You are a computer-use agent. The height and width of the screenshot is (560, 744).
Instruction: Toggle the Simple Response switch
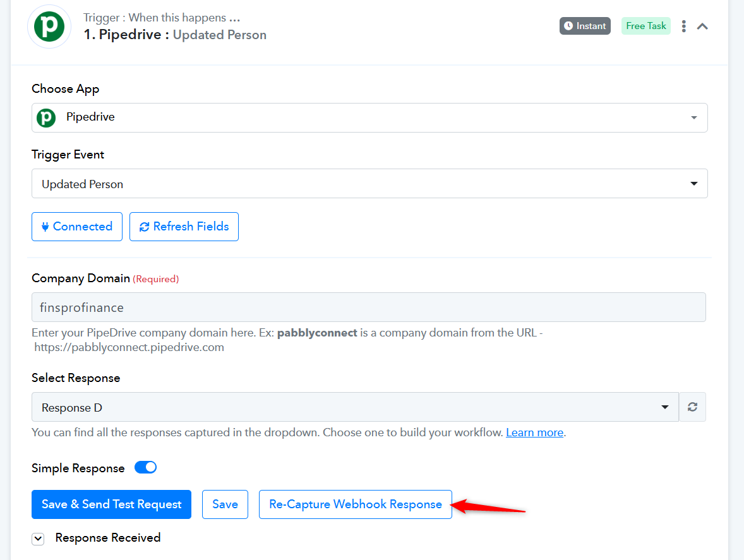pos(146,468)
